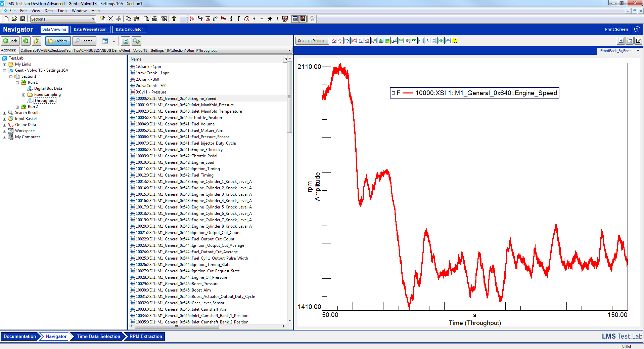Toggle the highlighted list-view toolbar button
The image size is (644, 349).
click(295, 19)
